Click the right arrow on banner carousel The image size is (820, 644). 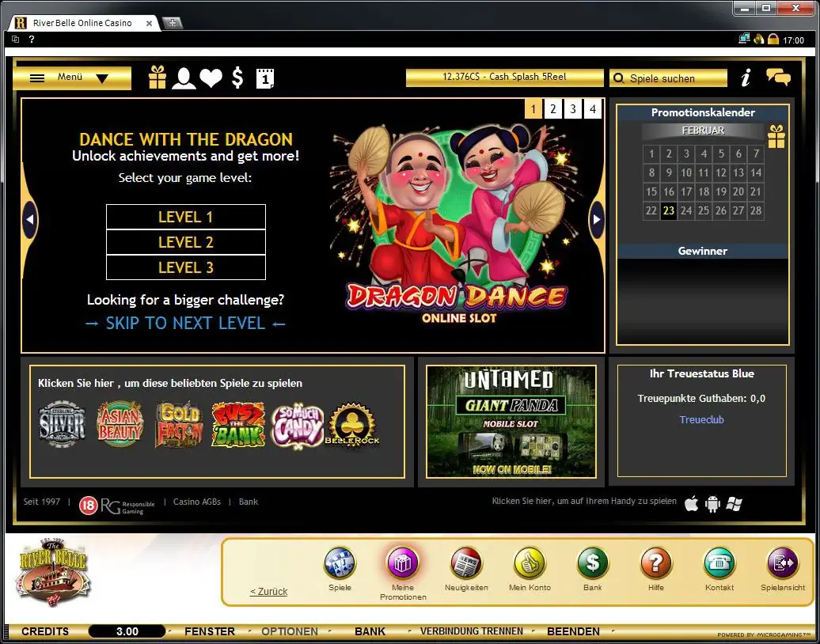[597, 219]
